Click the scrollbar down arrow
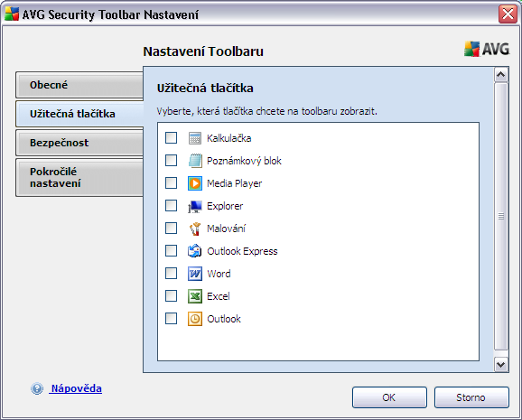Viewport: 522px width, 420px height. 500,364
